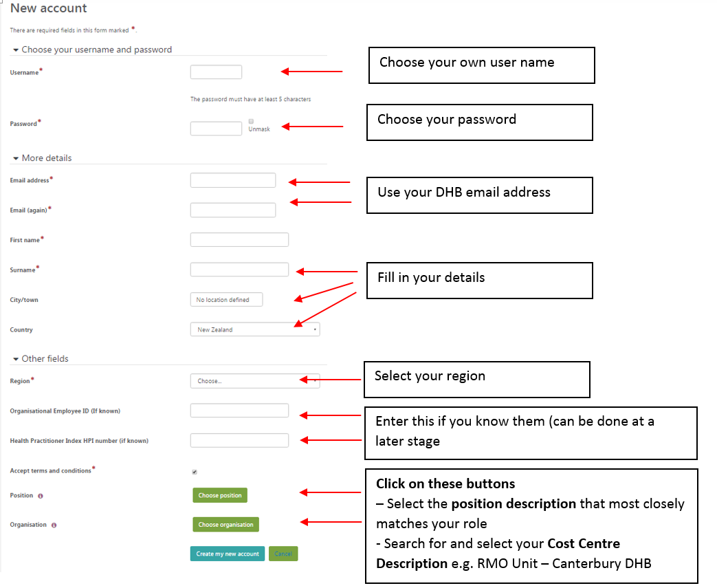Open the Country dropdown showing New Zealand
The width and height of the screenshot is (717, 588).
[254, 329]
